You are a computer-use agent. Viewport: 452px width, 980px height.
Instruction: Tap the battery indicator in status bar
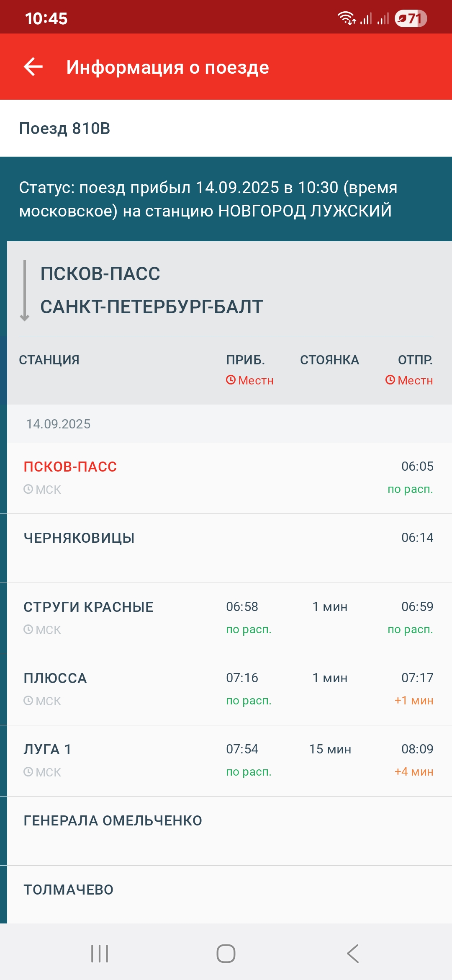point(411,18)
